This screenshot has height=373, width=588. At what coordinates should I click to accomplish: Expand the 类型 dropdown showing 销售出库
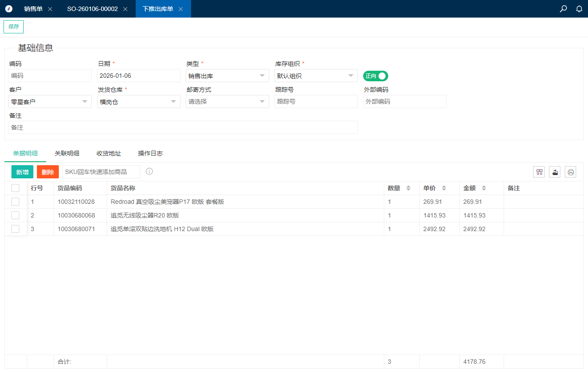click(227, 76)
